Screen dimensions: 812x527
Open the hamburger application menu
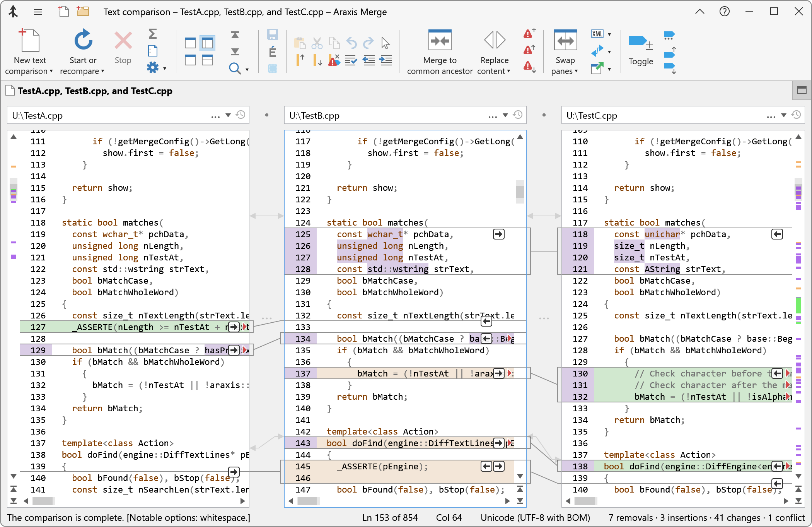(x=38, y=12)
